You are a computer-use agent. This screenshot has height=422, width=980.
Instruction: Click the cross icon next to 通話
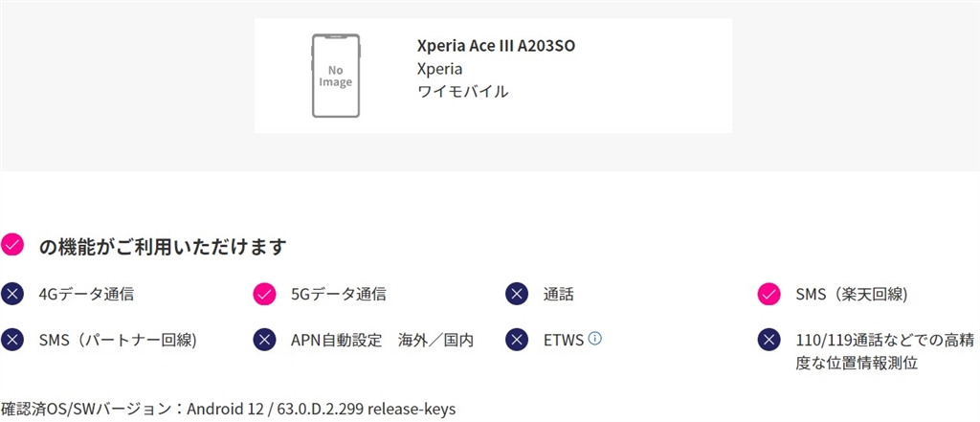click(x=517, y=294)
